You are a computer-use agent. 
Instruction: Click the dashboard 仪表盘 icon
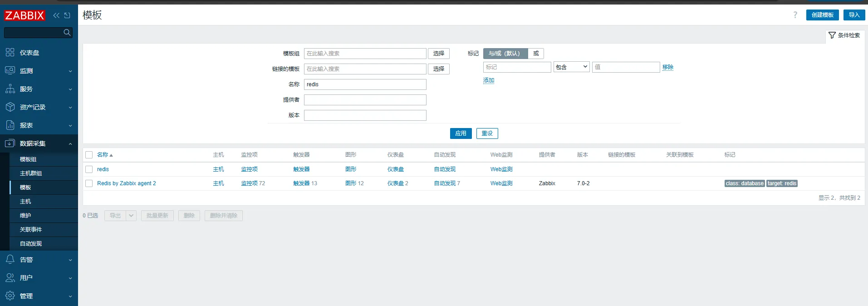[x=10, y=52]
